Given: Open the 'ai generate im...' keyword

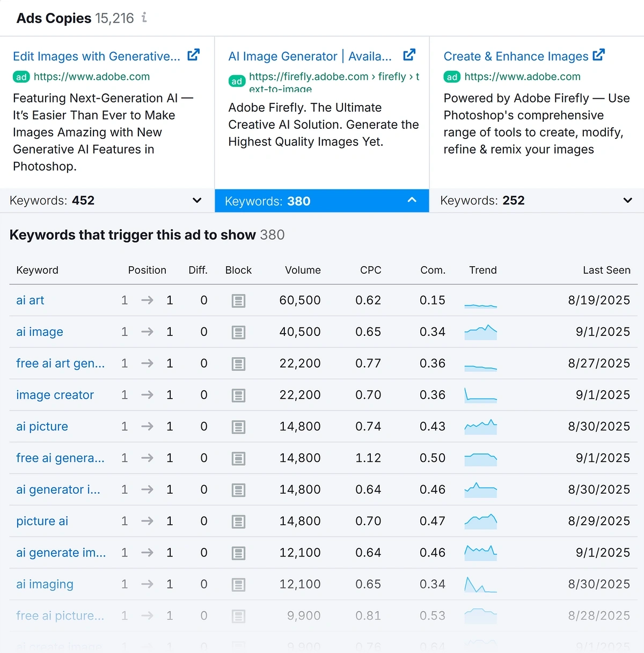Looking at the screenshot, I should tap(61, 553).
